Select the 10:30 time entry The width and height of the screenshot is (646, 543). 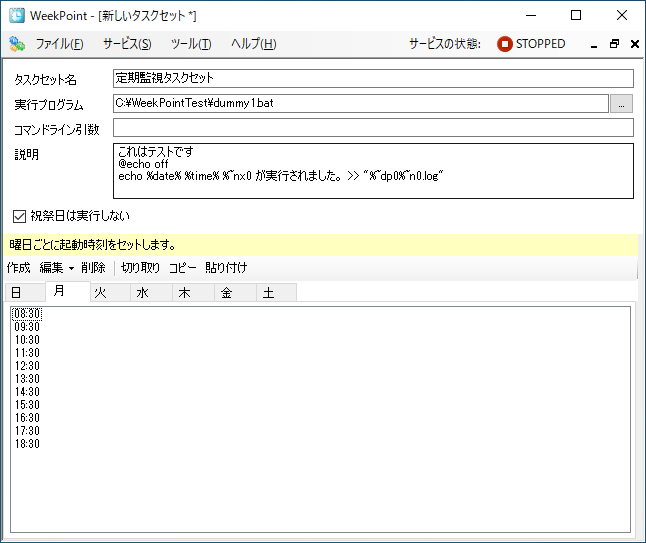pos(27,340)
